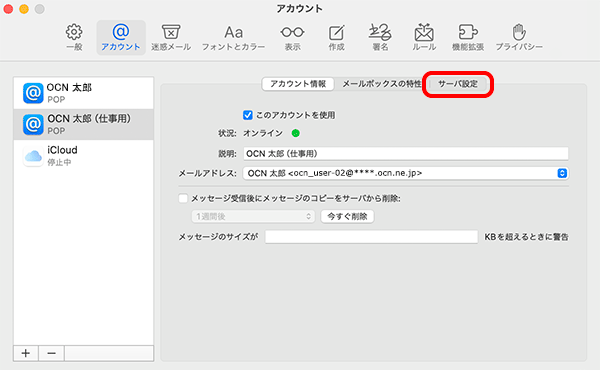
Task: Open the 一般 (General) preferences pane
Action: click(x=74, y=37)
